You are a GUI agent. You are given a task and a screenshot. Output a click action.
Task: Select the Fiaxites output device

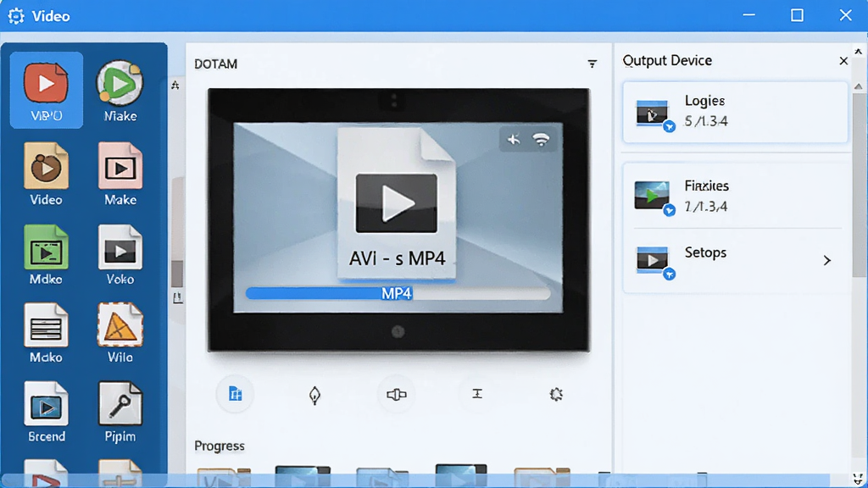[735, 196]
